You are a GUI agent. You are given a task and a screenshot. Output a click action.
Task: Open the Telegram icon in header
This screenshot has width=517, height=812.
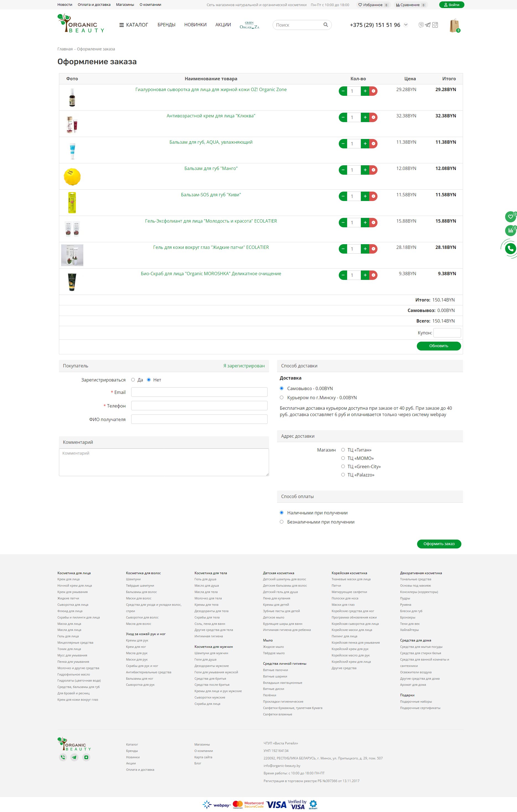click(x=428, y=25)
